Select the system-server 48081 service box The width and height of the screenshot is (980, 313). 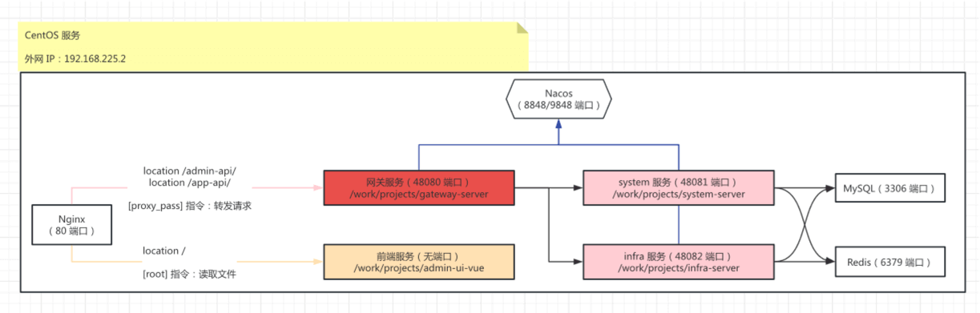(679, 188)
